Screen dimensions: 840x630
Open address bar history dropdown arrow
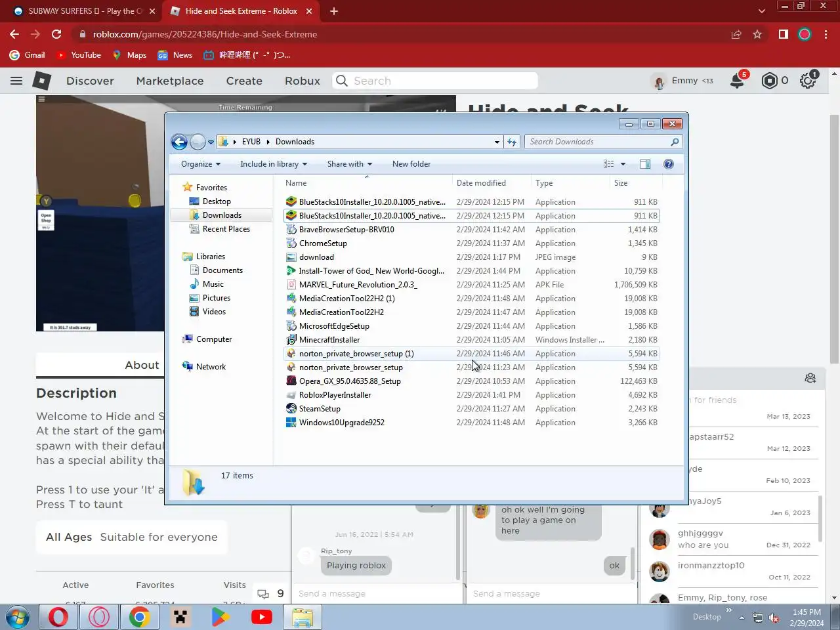(x=497, y=142)
